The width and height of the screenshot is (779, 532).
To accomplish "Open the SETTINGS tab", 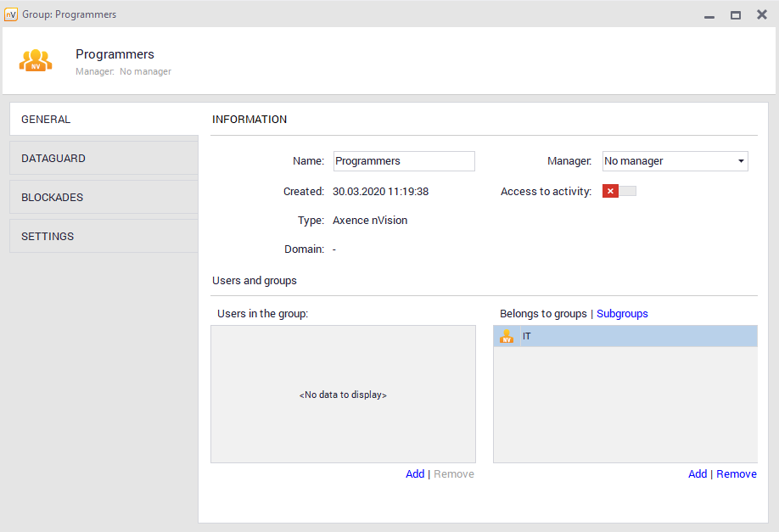I will 104,237.
